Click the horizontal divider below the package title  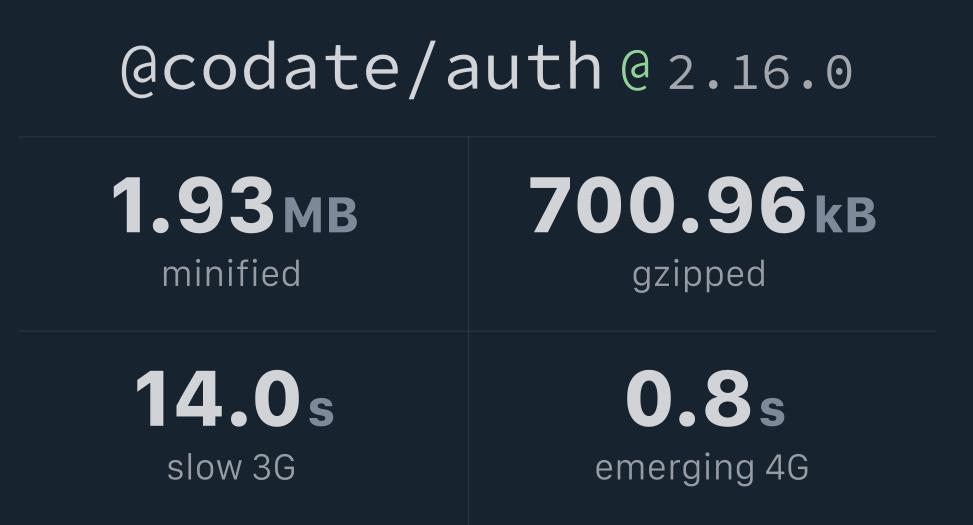[x=477, y=137]
